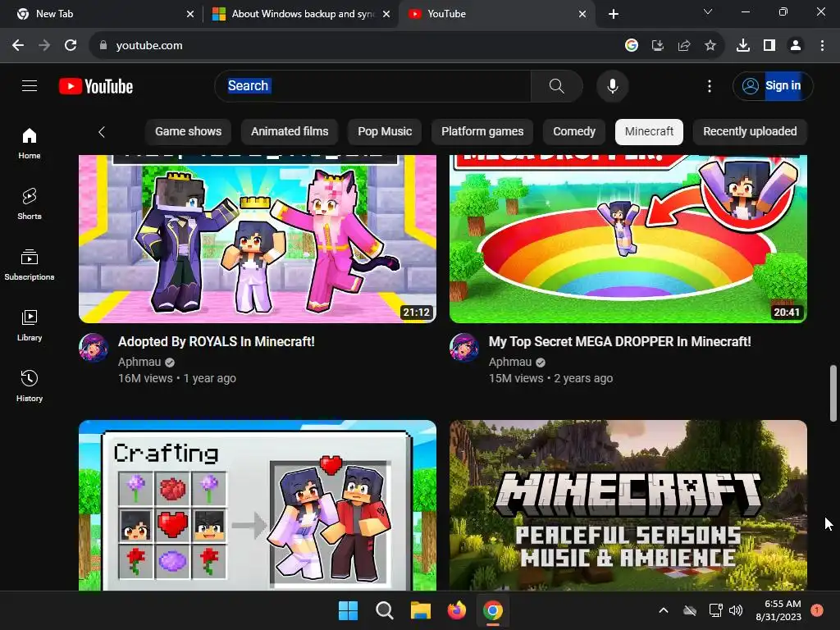Open the YouTube hamburger guide menu

(x=30, y=85)
